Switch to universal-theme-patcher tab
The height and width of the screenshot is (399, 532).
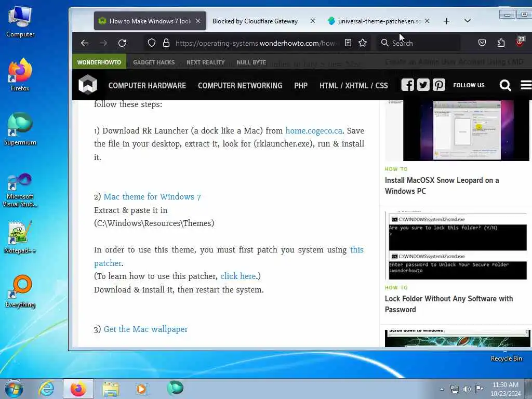click(x=379, y=21)
